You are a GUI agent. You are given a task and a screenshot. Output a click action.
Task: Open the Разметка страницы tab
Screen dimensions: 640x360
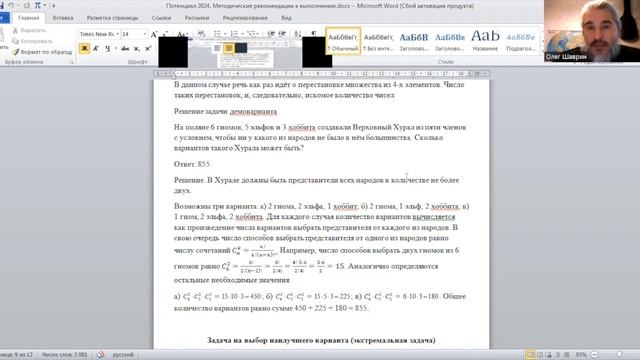point(112,18)
